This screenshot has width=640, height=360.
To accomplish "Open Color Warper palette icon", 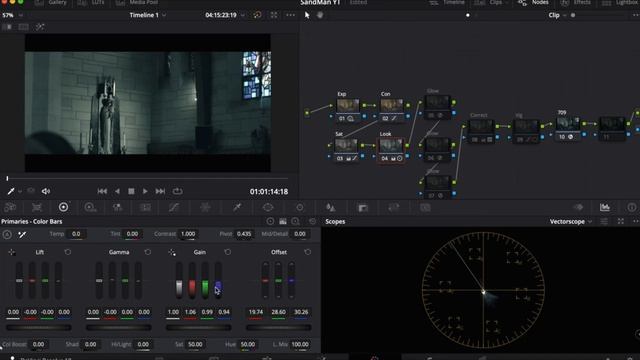I will 205,207.
